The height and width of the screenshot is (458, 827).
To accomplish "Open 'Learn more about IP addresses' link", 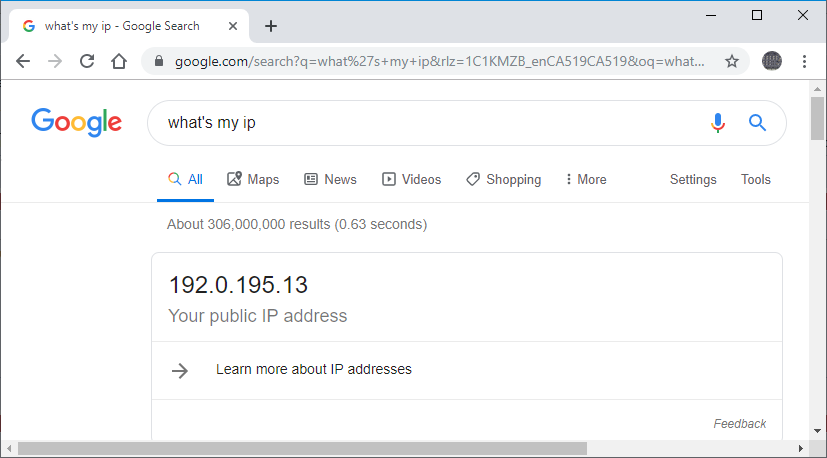I will click(314, 369).
